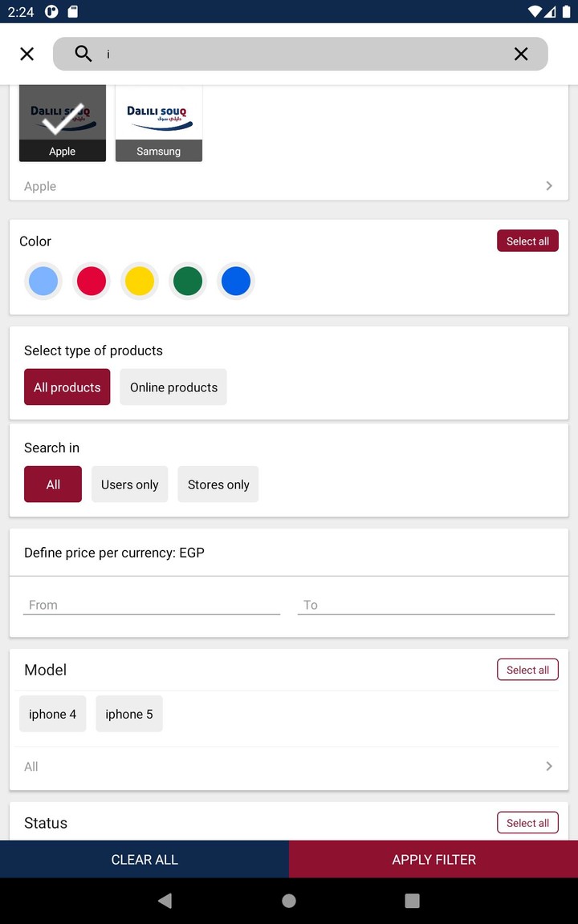Select the red color swatch
Viewport: 578px width, 924px height.
point(91,281)
